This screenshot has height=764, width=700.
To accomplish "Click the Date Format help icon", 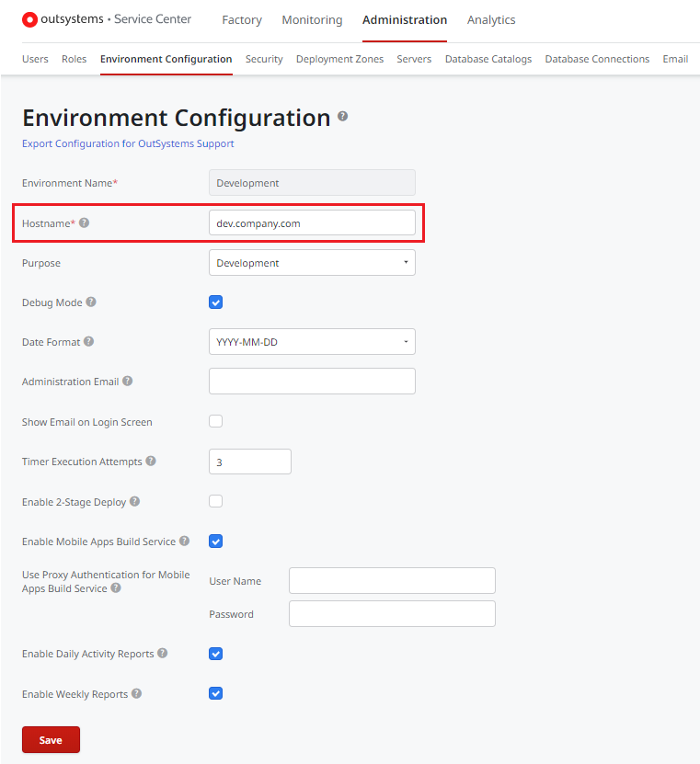I will point(89,341).
